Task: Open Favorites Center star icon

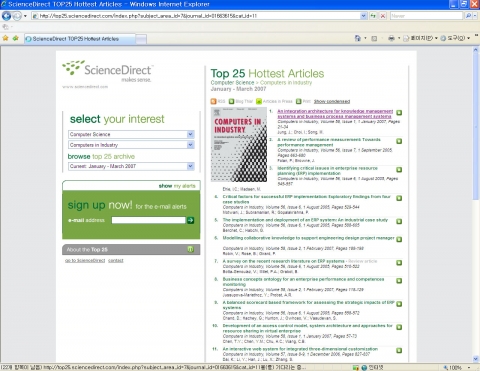Action: [x=6, y=38]
